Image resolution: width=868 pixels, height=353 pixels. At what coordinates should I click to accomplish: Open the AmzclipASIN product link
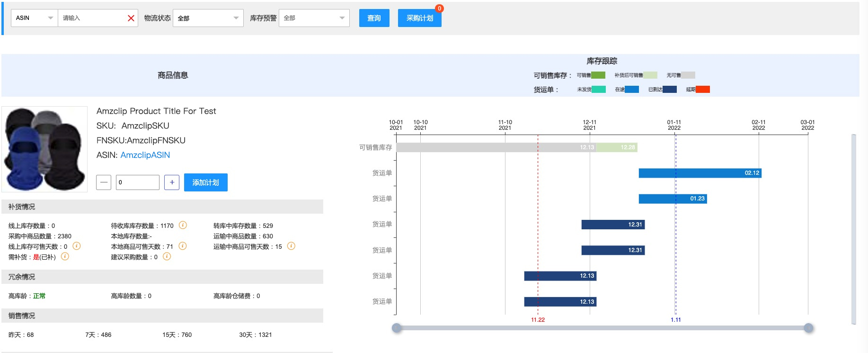tap(145, 155)
